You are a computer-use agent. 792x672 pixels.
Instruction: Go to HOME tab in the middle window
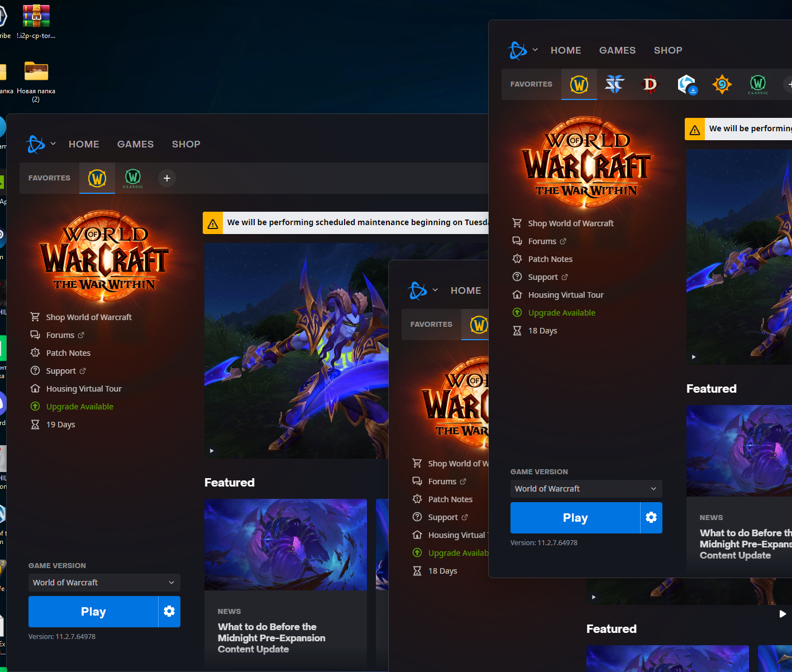tap(466, 290)
